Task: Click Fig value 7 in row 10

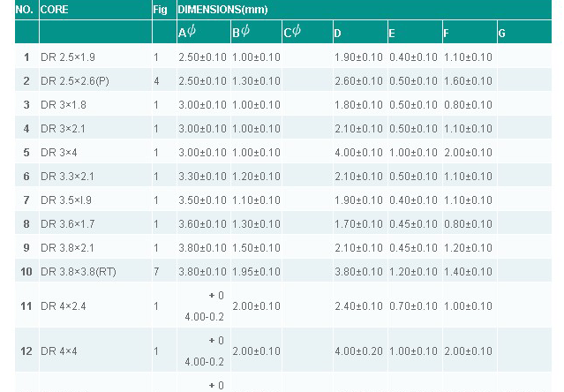Action: pos(156,272)
